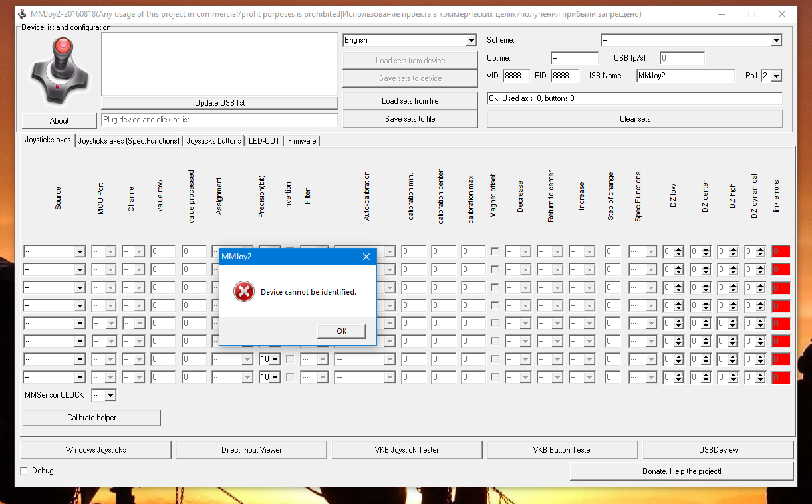812x504 pixels.
Task: Open Source dropdown in first axis row
Action: (x=55, y=252)
